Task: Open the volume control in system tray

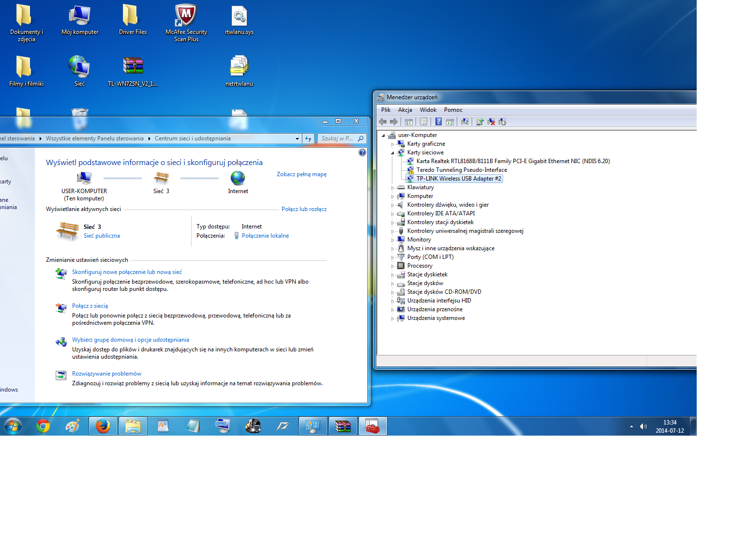Action: pyautogui.click(x=643, y=426)
